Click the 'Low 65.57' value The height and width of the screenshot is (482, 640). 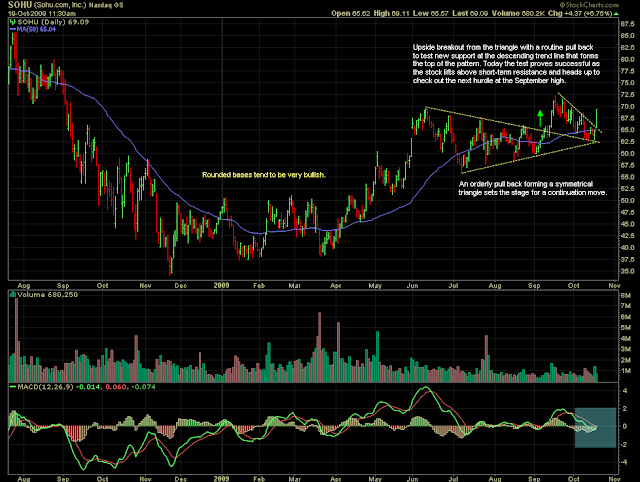tap(430, 13)
